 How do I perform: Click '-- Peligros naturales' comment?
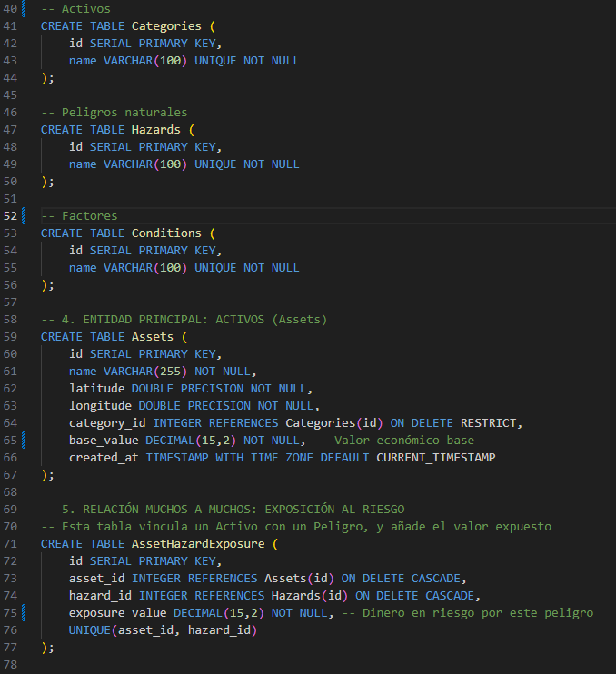click(114, 113)
